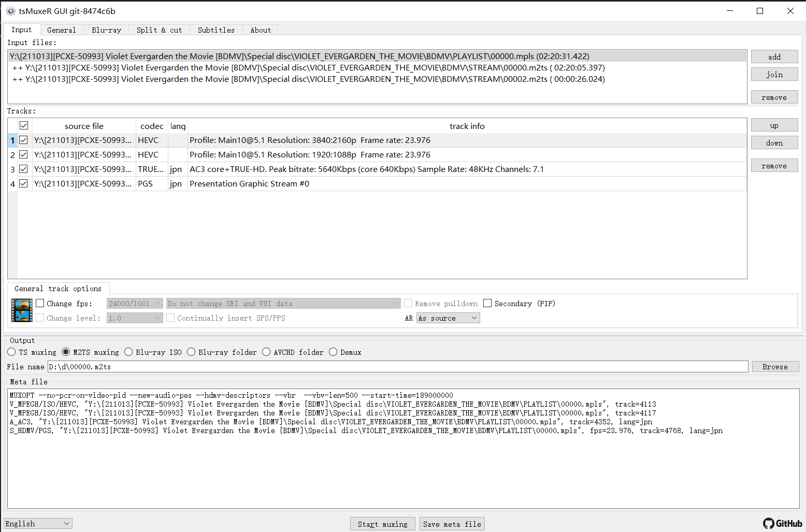Click the lang column header

click(178, 126)
